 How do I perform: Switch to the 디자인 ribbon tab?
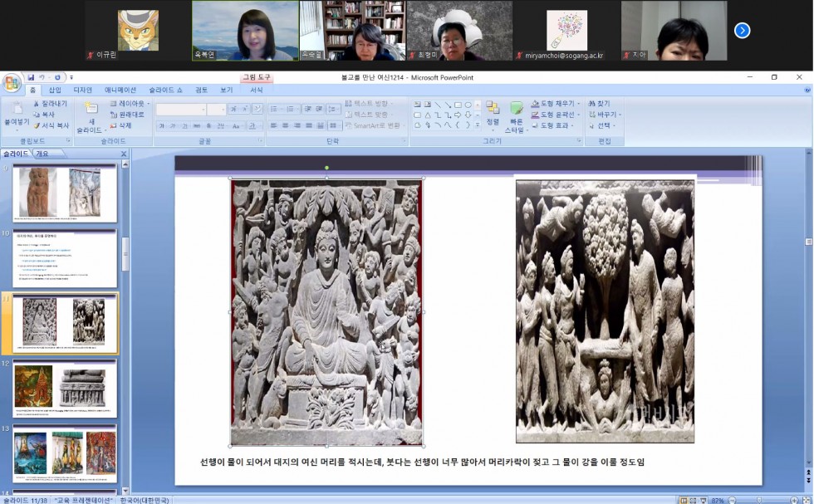[x=82, y=90]
